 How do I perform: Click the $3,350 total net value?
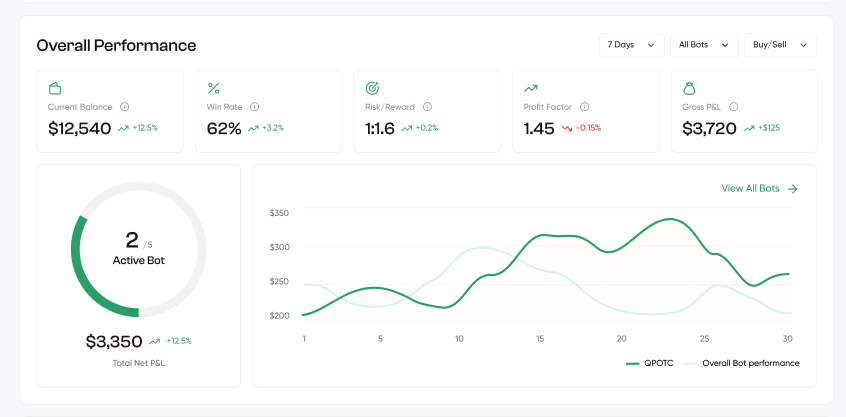pos(114,341)
